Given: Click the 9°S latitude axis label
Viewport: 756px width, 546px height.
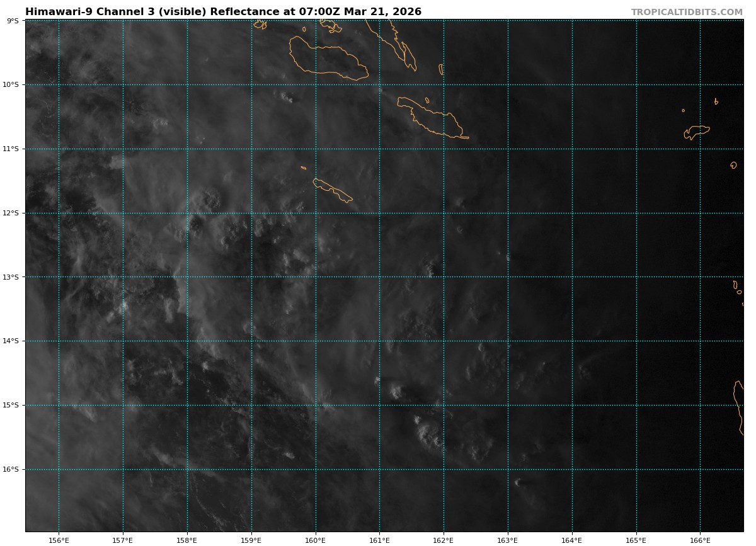Looking at the screenshot, I should click(13, 21).
